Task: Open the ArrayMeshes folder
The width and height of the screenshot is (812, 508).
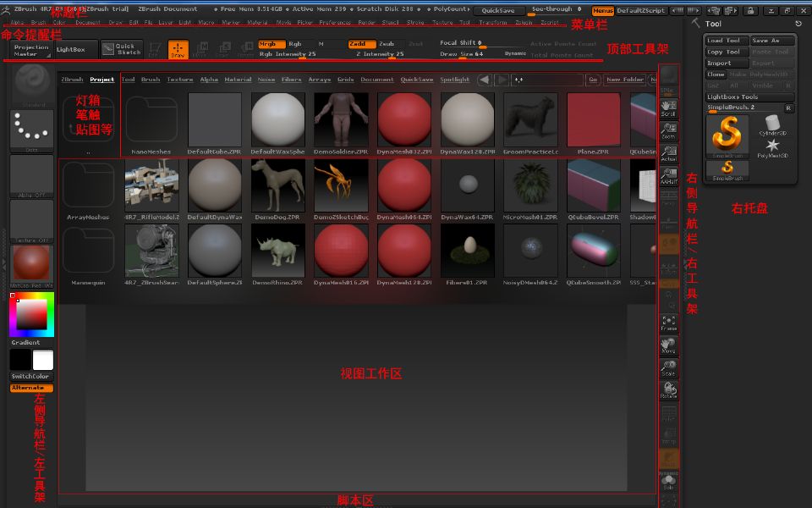Action: pos(88,190)
